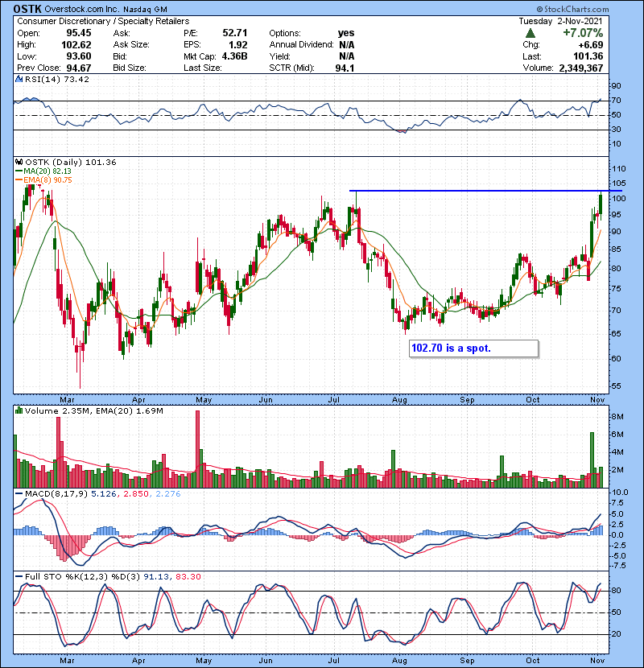Click the Mkt Cap value 4.36B
644x668 pixels.
234,56
